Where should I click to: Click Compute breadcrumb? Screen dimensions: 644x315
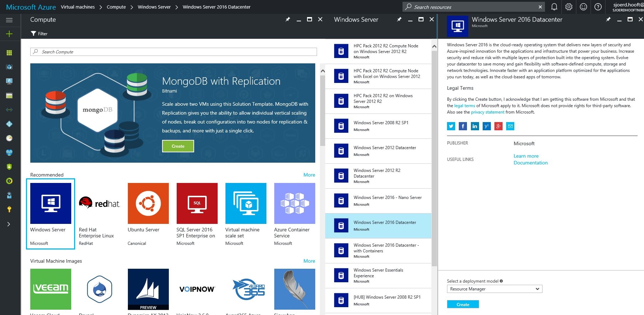pyautogui.click(x=116, y=7)
